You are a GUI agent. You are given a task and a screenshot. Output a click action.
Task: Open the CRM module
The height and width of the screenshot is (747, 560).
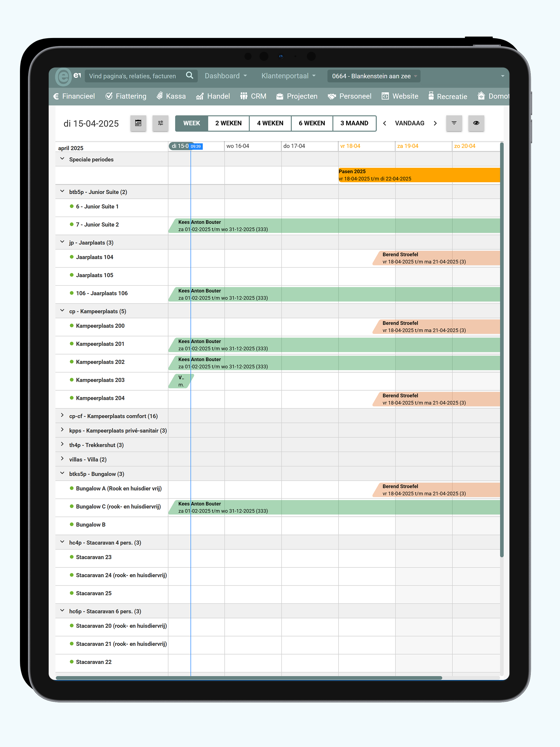point(253,96)
